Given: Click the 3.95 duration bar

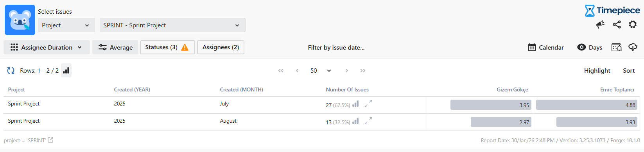Looking at the screenshot, I should 491,105.
